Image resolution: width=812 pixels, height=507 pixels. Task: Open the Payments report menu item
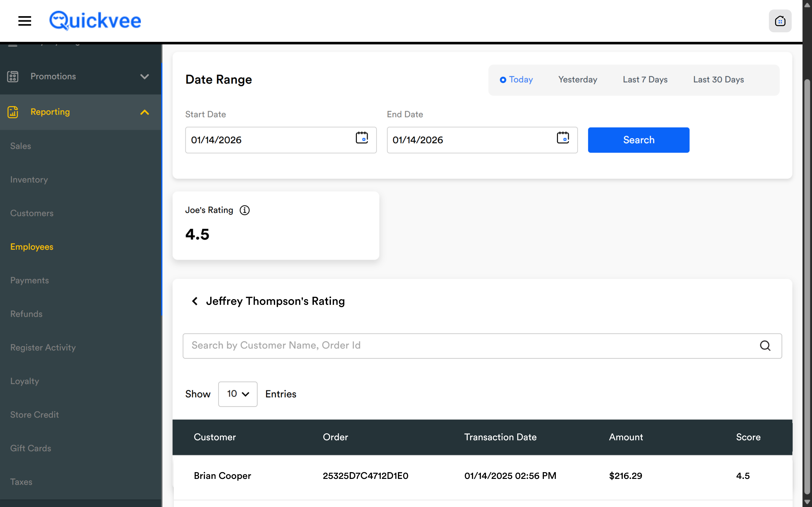click(30, 280)
